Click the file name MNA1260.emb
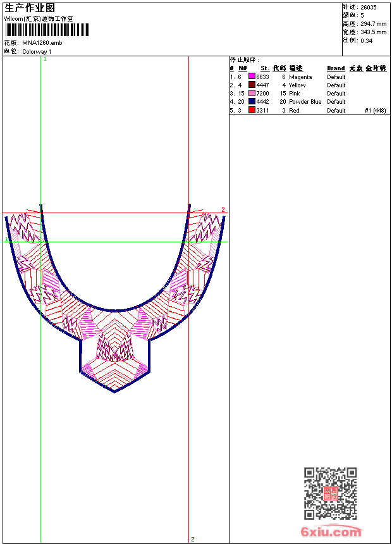The width and height of the screenshot is (392, 544). click(x=42, y=43)
